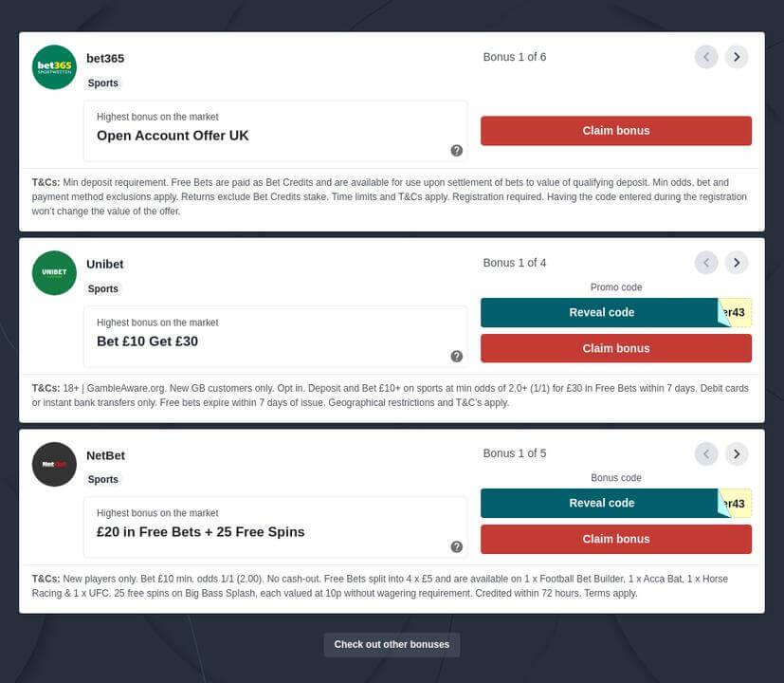Open help icon for NetBet offer

coord(457,547)
